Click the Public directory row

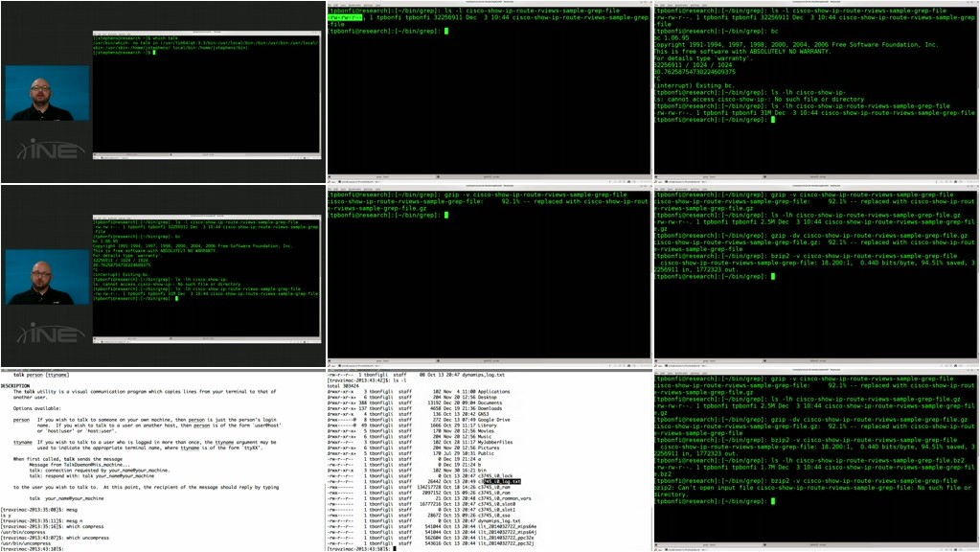(x=411, y=453)
